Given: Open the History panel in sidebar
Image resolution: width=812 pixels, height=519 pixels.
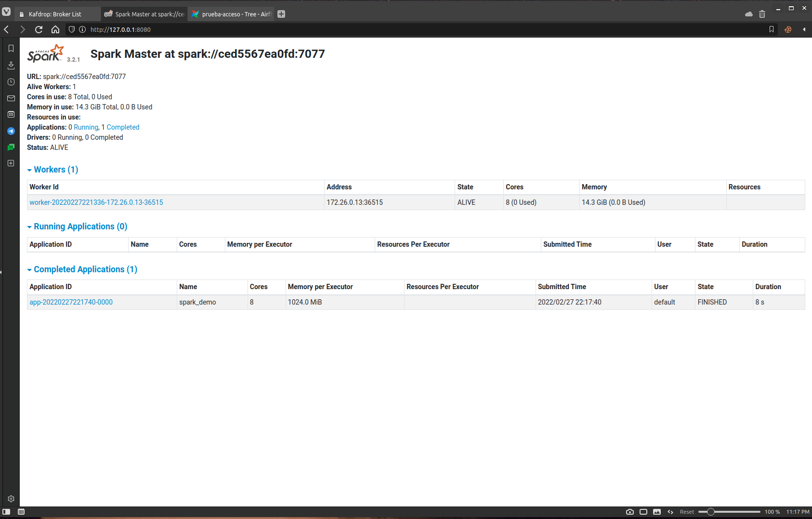Looking at the screenshot, I should (11, 82).
